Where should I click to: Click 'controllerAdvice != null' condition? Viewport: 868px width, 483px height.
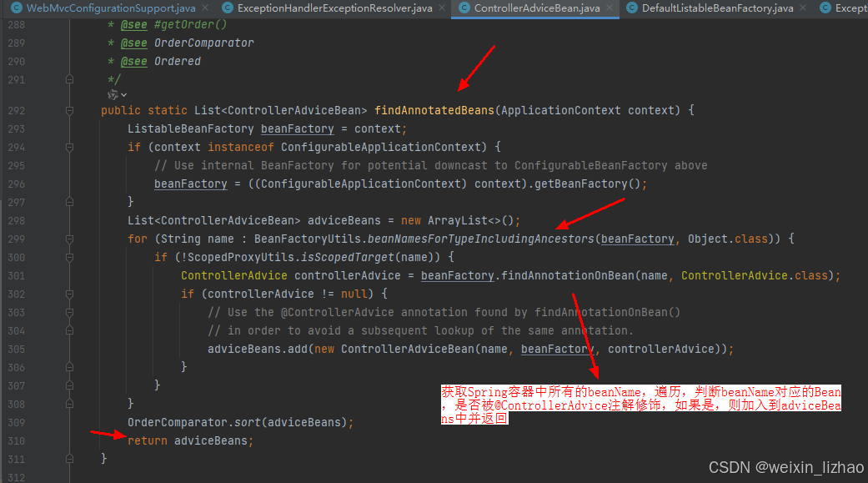(x=288, y=294)
